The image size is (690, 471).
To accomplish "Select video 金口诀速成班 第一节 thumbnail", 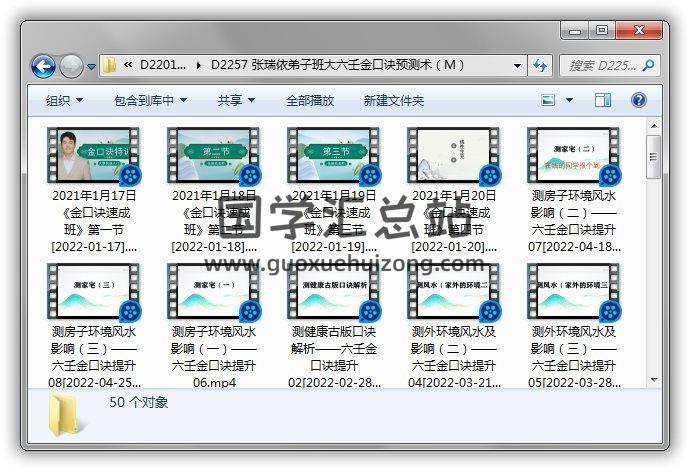I will click(93, 155).
